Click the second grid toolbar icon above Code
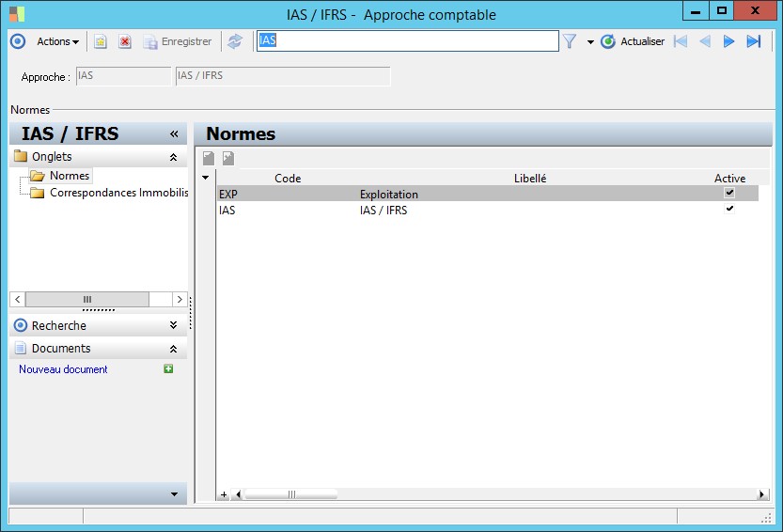Image resolution: width=783 pixels, height=532 pixels. tap(228, 158)
